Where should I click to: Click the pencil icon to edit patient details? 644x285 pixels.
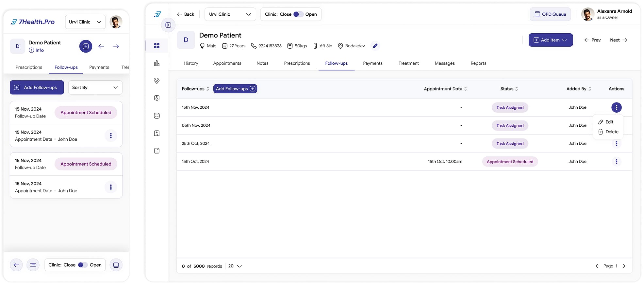pos(375,46)
